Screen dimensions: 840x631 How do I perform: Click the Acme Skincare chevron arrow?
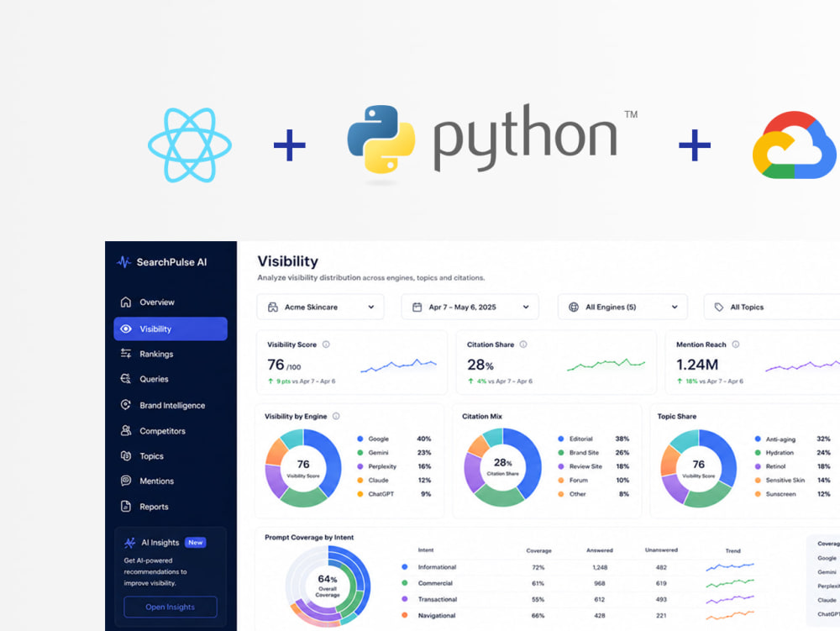[x=371, y=307]
